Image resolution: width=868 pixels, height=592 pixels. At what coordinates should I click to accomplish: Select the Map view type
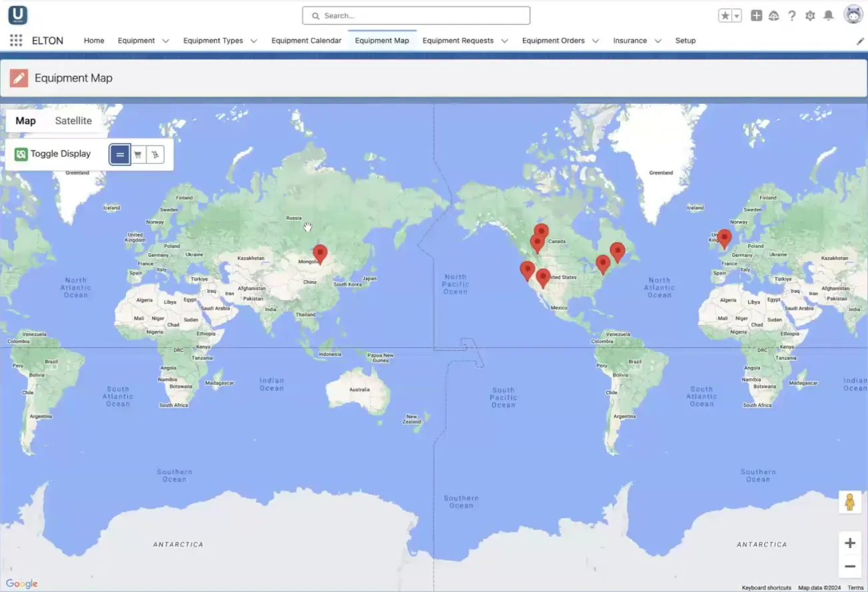tap(26, 121)
